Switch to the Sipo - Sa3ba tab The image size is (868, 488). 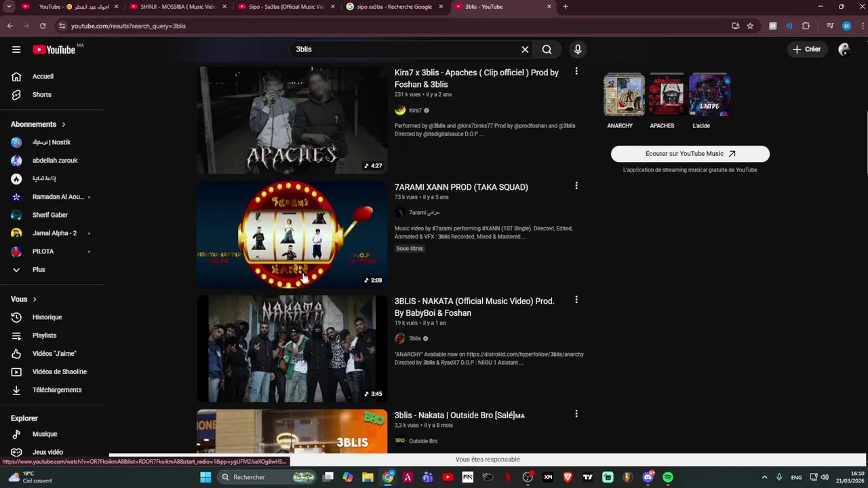coord(286,7)
